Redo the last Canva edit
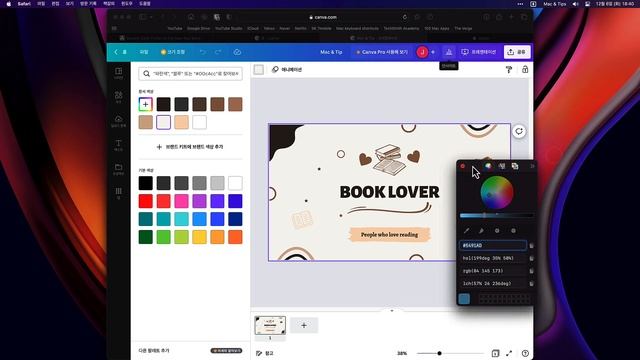Viewport: 640px width, 360px height. pyautogui.click(x=218, y=52)
